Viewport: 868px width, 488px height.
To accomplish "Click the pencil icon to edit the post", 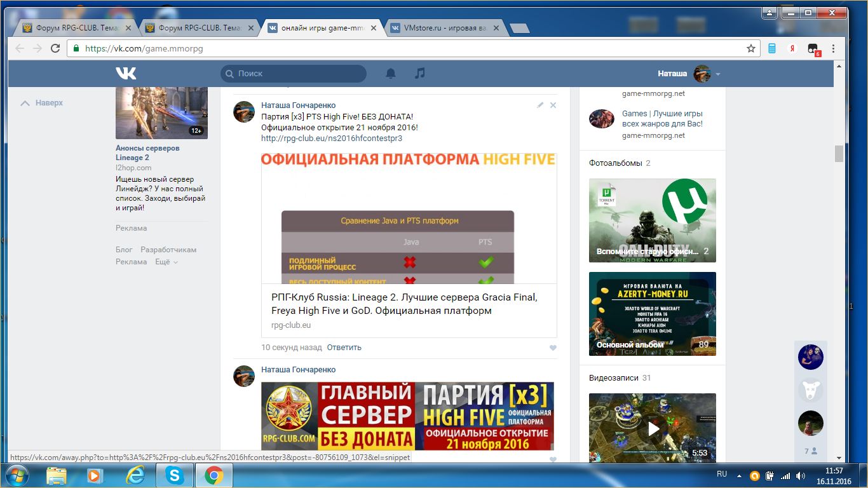I will pyautogui.click(x=540, y=105).
